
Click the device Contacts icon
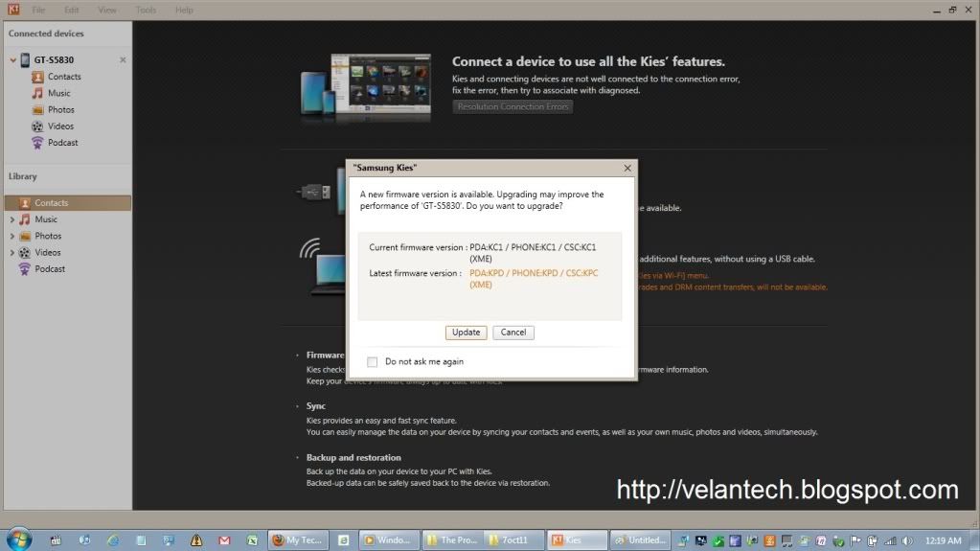point(37,77)
